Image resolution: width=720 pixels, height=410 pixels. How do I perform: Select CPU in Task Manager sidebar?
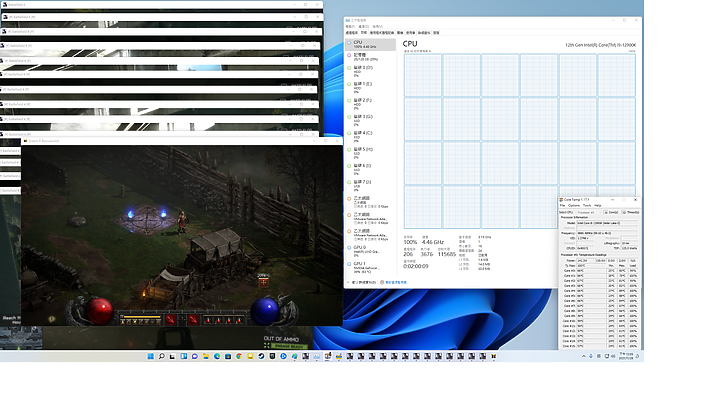coord(370,44)
